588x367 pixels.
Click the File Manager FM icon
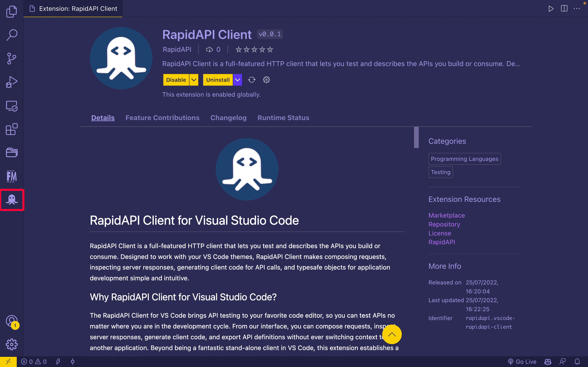tap(11, 176)
